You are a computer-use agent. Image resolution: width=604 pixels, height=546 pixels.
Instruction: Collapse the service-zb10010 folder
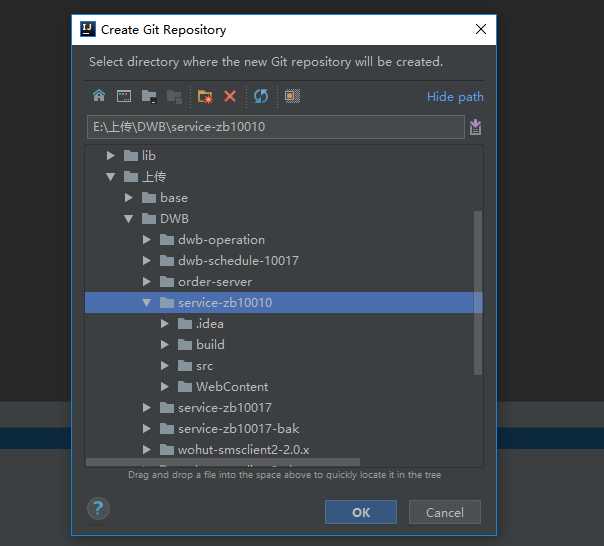[x=147, y=303]
